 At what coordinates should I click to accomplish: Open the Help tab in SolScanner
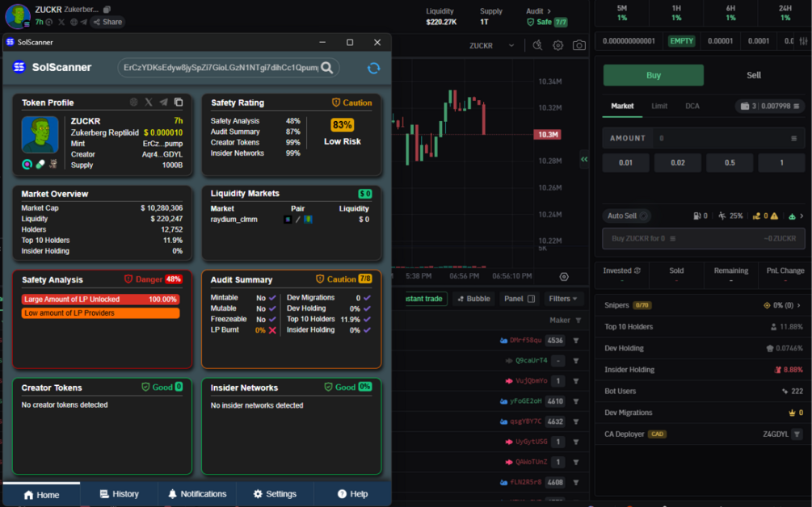(x=352, y=494)
